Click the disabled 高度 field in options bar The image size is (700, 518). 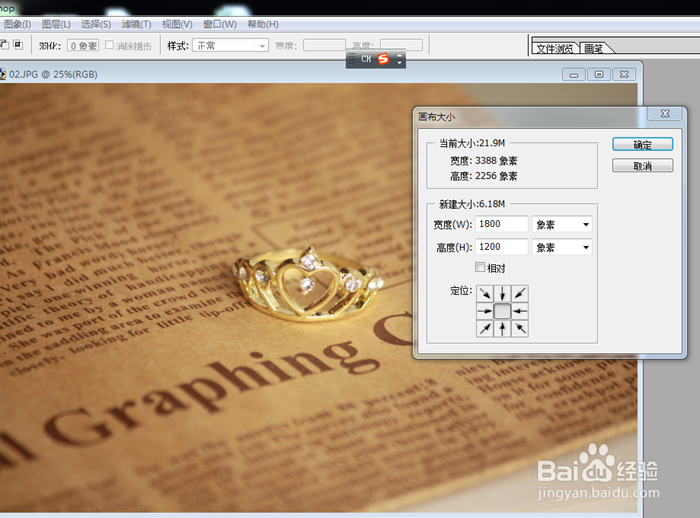pyautogui.click(x=401, y=45)
